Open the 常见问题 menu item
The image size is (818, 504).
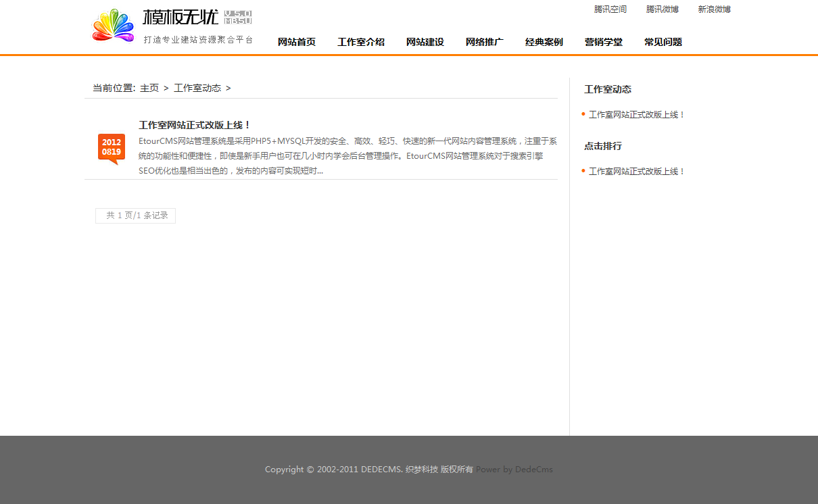pyautogui.click(x=663, y=42)
